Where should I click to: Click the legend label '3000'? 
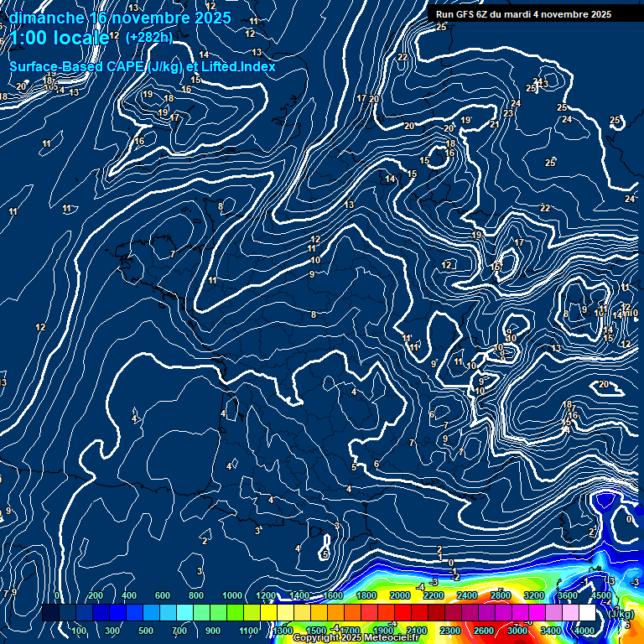tap(517, 631)
